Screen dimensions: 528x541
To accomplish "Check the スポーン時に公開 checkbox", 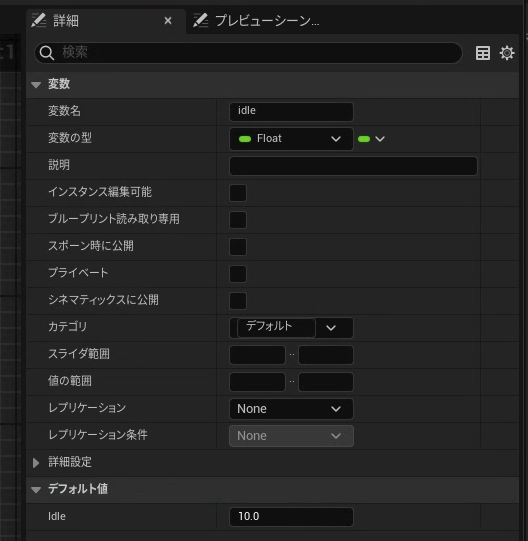I will pyautogui.click(x=238, y=246).
